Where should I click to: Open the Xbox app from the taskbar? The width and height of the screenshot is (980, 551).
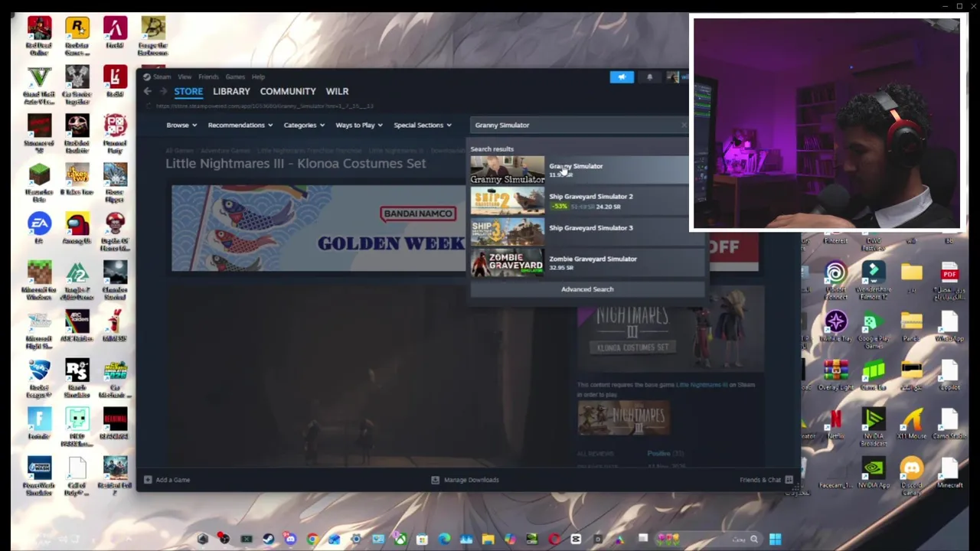pyautogui.click(x=400, y=540)
